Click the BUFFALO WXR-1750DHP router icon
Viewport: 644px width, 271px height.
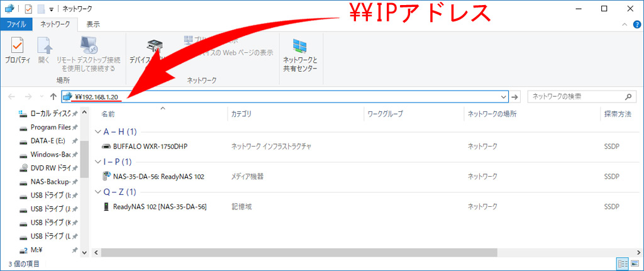tap(106, 146)
